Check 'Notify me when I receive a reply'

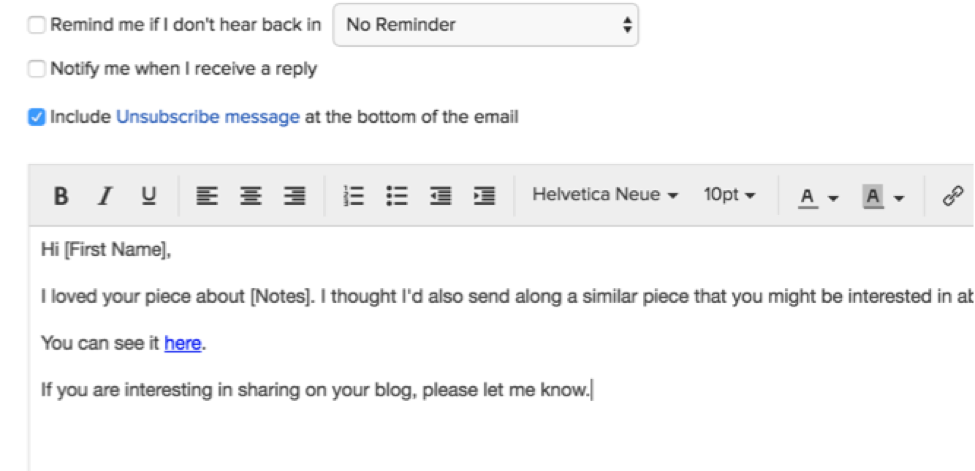point(37,69)
